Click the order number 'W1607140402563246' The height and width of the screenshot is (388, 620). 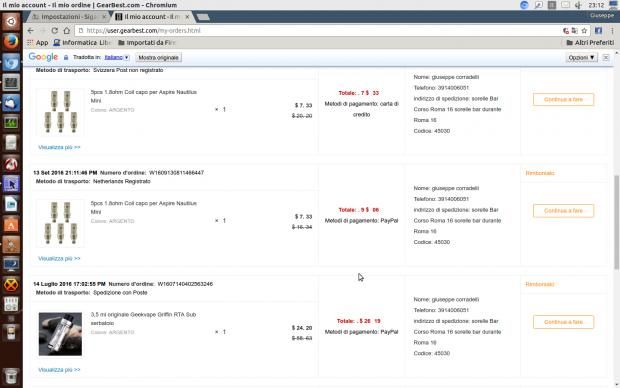click(185, 284)
